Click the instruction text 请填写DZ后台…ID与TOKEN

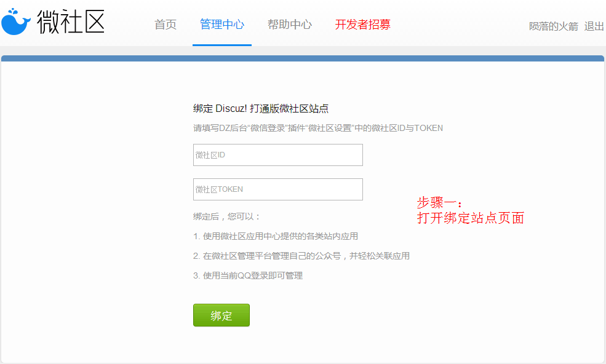[318, 128]
